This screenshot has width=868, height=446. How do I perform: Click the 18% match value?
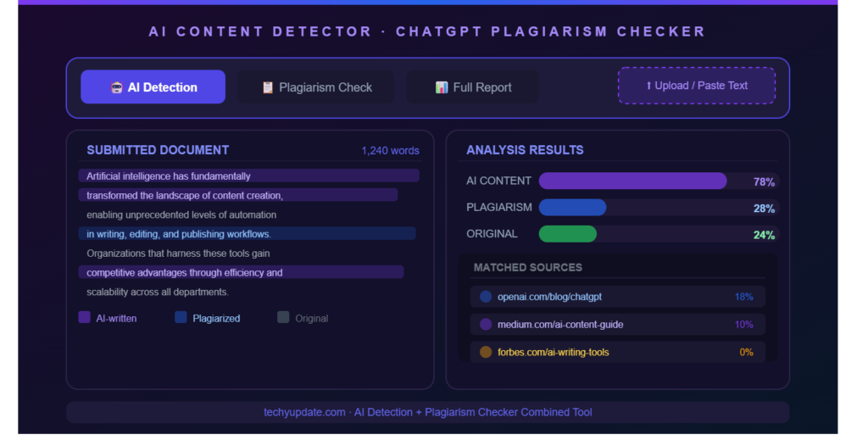[743, 297]
